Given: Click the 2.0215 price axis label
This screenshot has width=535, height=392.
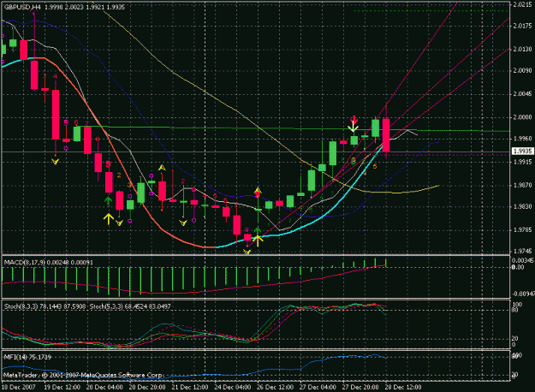Looking at the screenshot, I should (x=522, y=5).
